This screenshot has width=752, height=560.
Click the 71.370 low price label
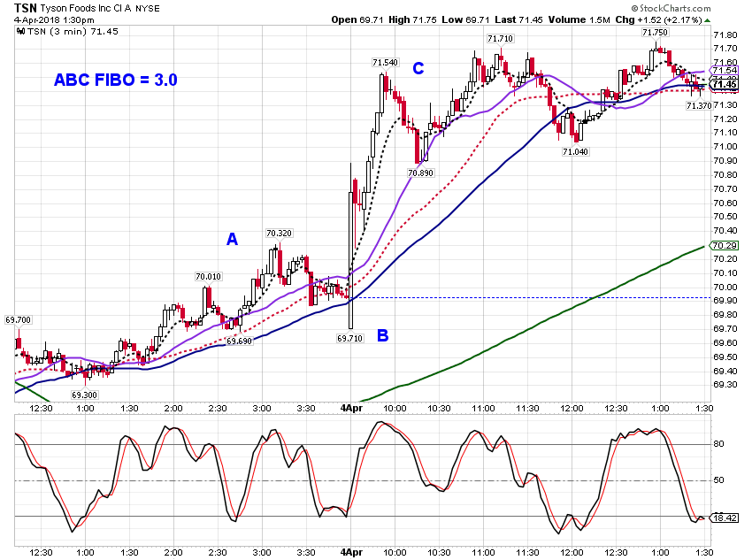click(x=699, y=106)
